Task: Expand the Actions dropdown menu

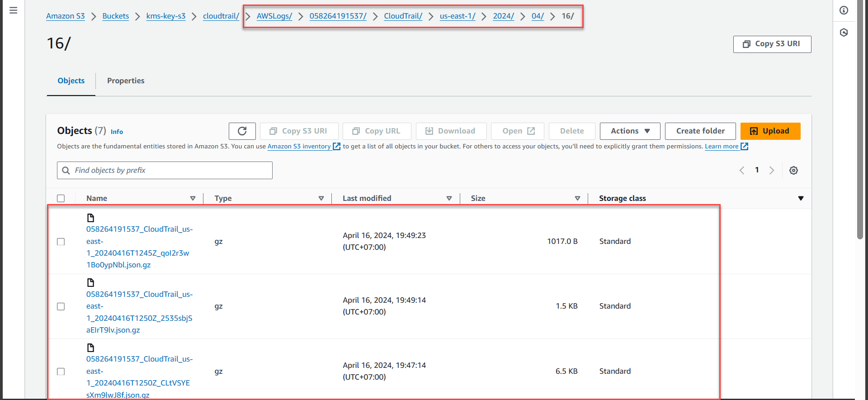Action: [x=630, y=131]
